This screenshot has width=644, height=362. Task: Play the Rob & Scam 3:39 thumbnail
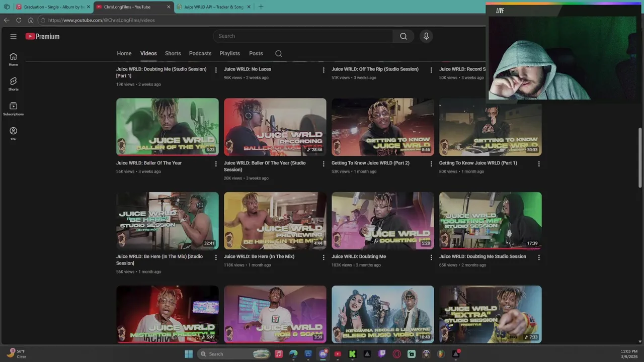275,314
